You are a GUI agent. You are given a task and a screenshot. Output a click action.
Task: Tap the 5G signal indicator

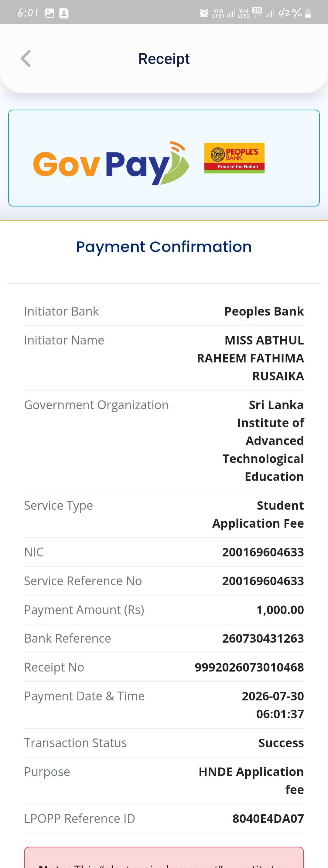click(257, 13)
